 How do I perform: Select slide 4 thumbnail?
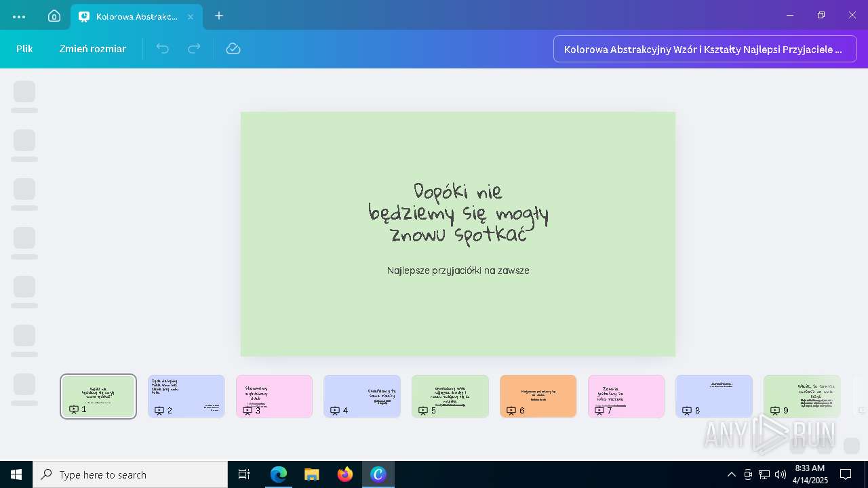[x=362, y=396]
